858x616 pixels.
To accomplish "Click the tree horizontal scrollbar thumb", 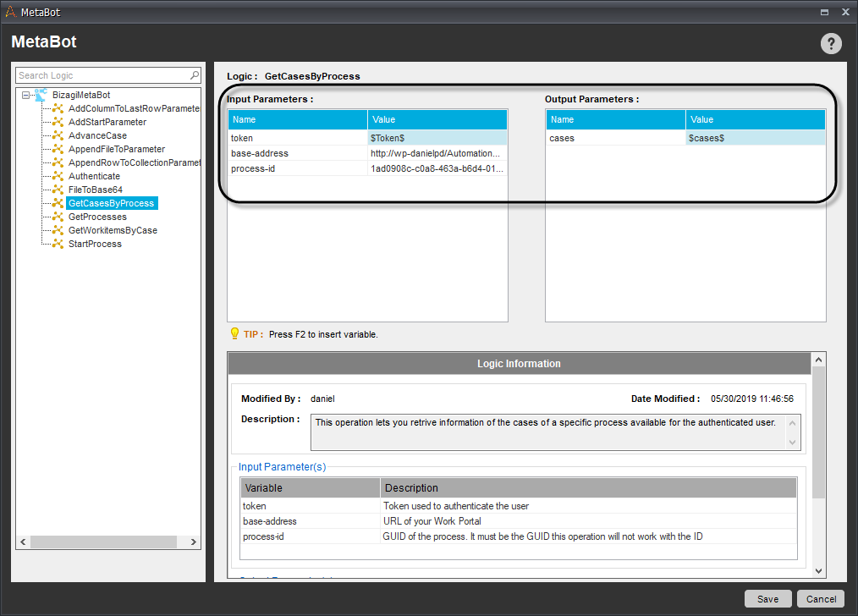I will tap(103, 542).
